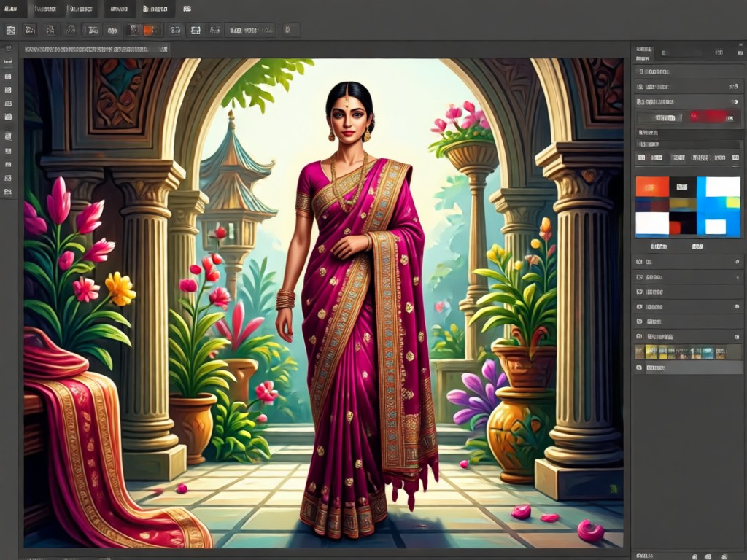
Task: Click the third icon in the options bar
Action: pyautogui.click(x=50, y=30)
